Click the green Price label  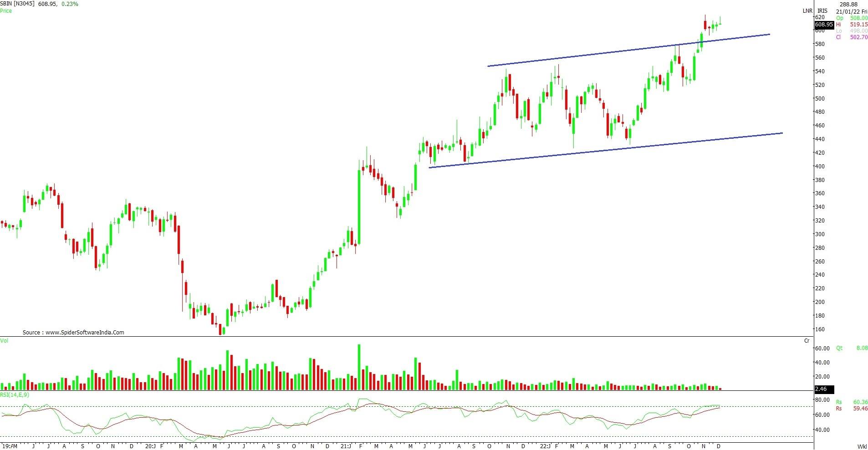[6, 10]
